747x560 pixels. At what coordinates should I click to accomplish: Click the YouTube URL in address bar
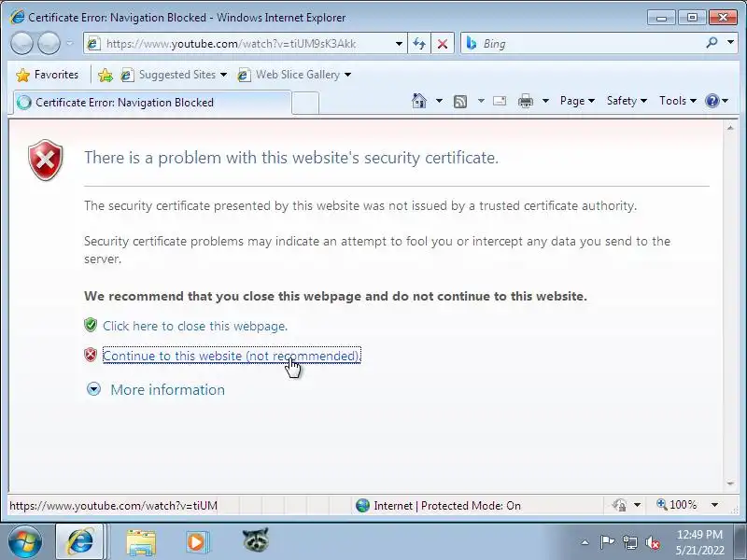pos(231,44)
